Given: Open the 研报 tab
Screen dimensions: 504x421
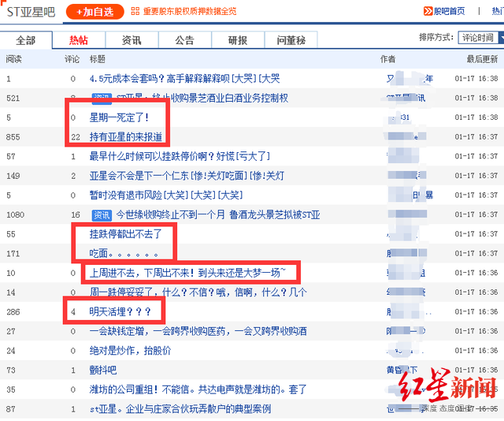Looking at the screenshot, I should pyautogui.click(x=238, y=40).
